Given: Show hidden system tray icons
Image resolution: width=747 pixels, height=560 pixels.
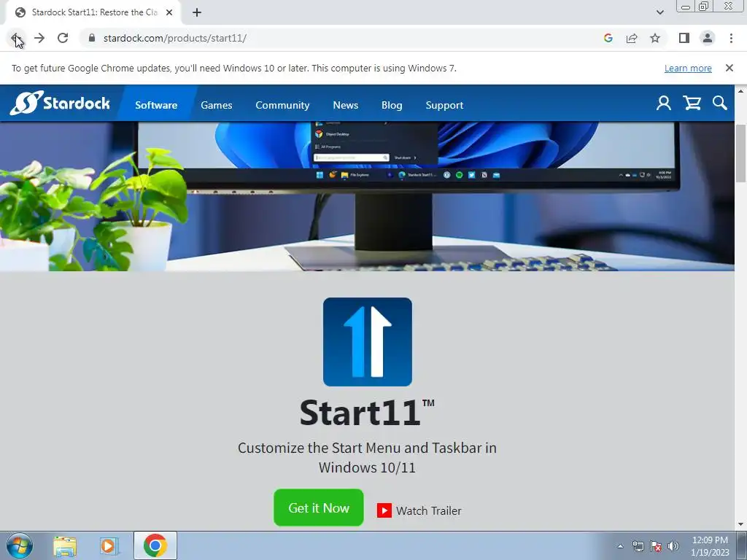Looking at the screenshot, I should (620, 547).
